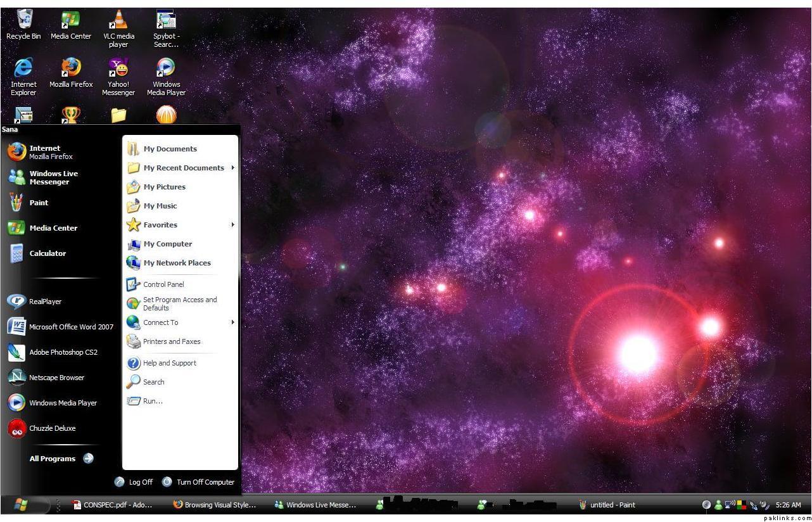Open Calculator from the pinned list
This screenshot has height=522, width=812.
tap(47, 253)
